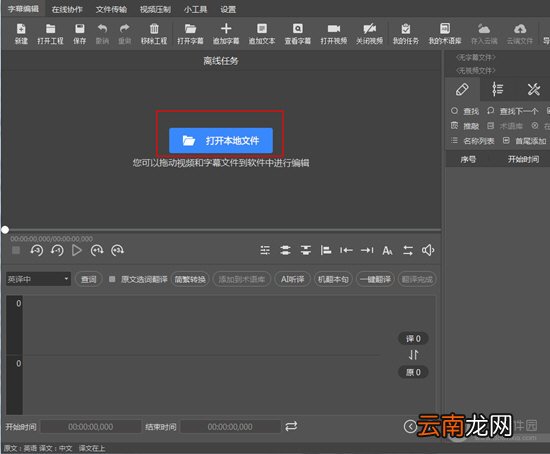Click the stop playback square
This screenshot has width=550, height=454.
pos(16,250)
